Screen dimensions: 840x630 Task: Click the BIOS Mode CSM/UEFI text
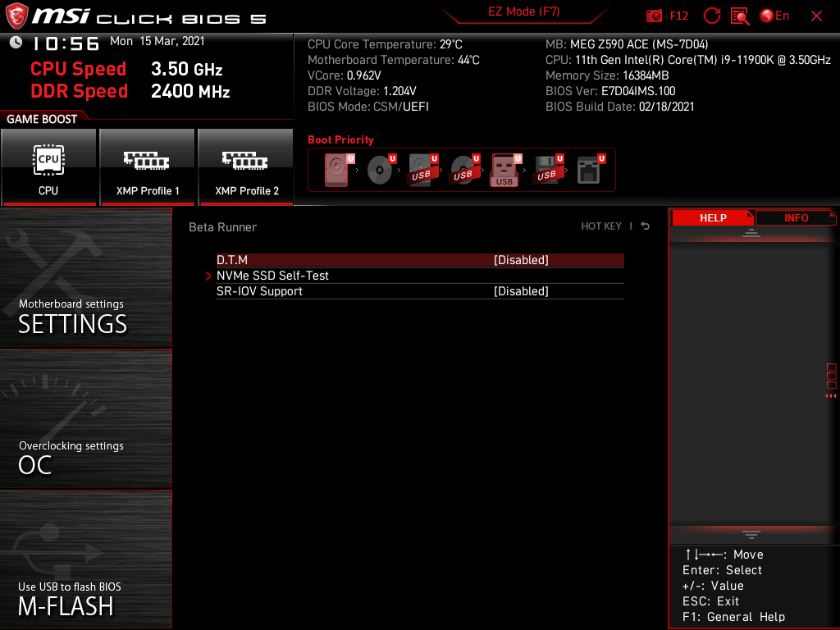[x=368, y=107]
